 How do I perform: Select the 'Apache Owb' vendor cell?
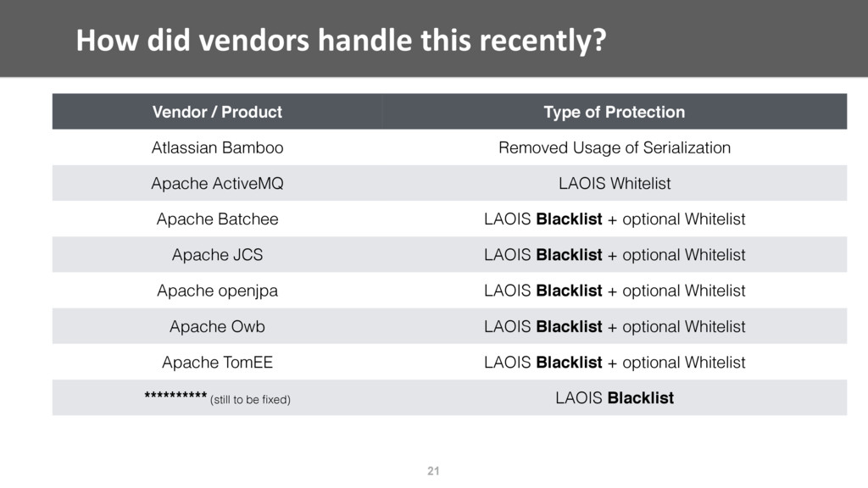(x=217, y=326)
